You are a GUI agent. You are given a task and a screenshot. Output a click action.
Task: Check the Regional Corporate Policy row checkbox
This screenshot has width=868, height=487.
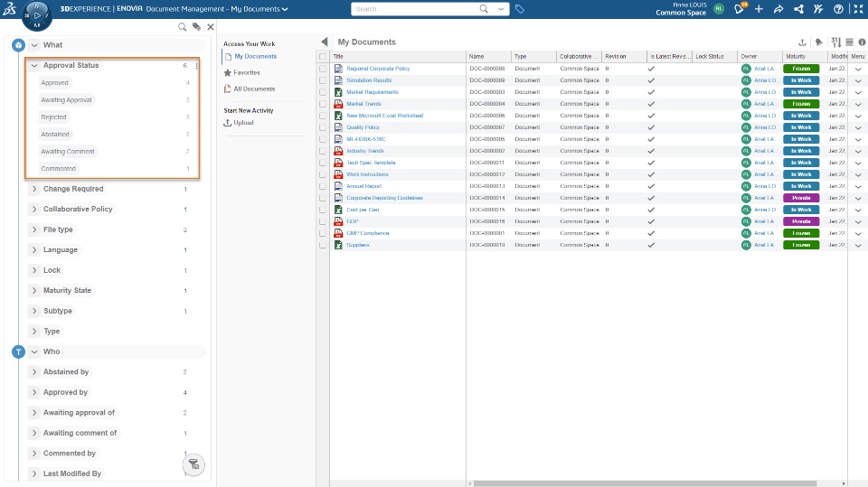(323, 69)
